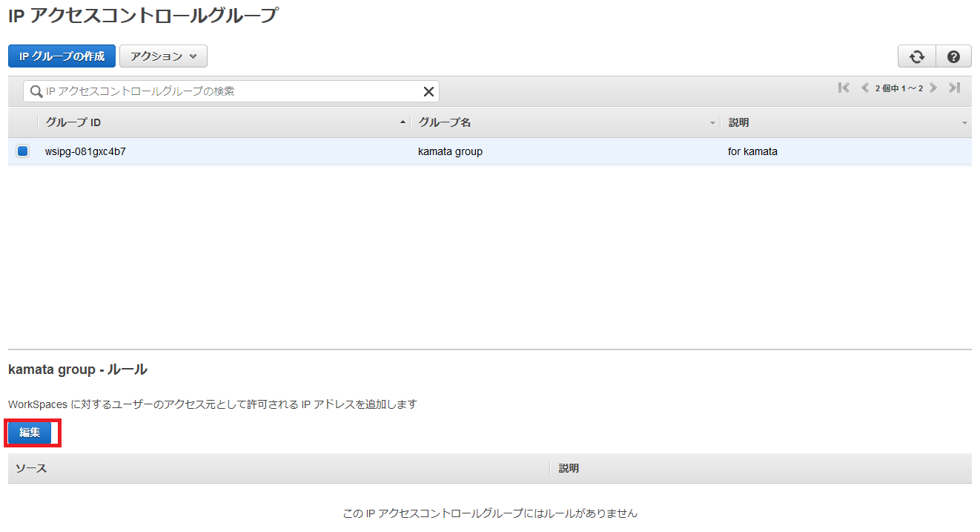Open the アクション dropdown menu
980x532 pixels.
(x=163, y=56)
